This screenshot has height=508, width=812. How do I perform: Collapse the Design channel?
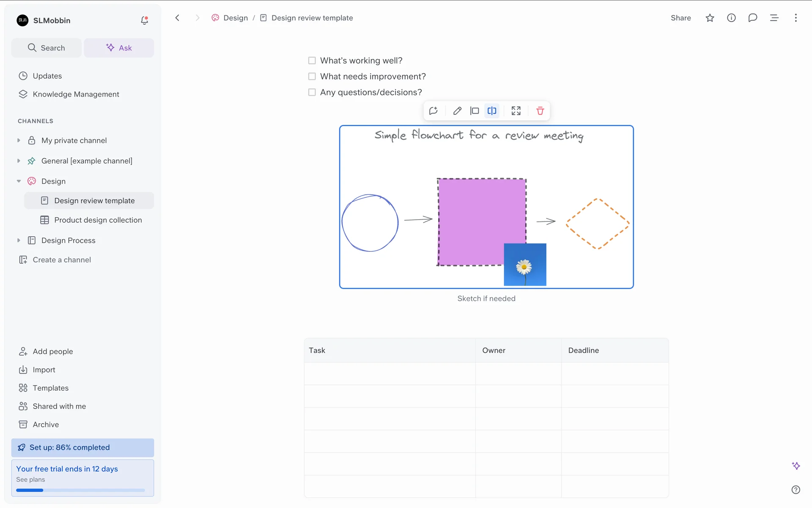click(19, 181)
